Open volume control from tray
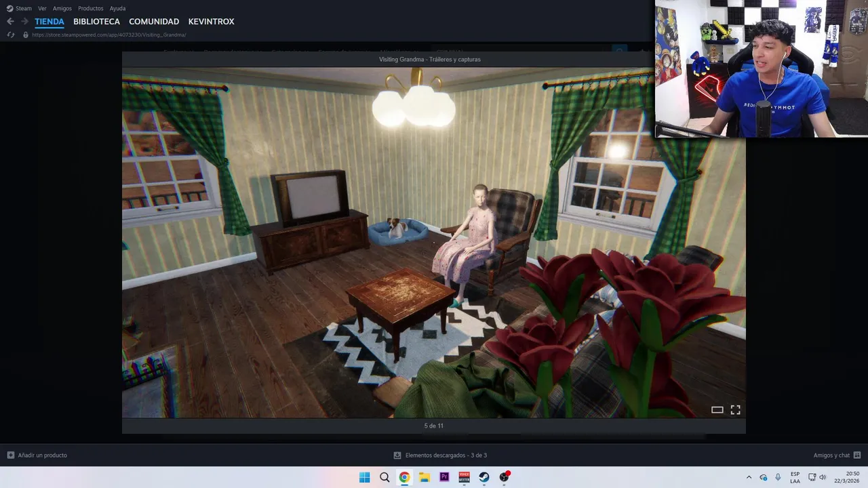Viewport: 868px width, 488px height. [823, 477]
